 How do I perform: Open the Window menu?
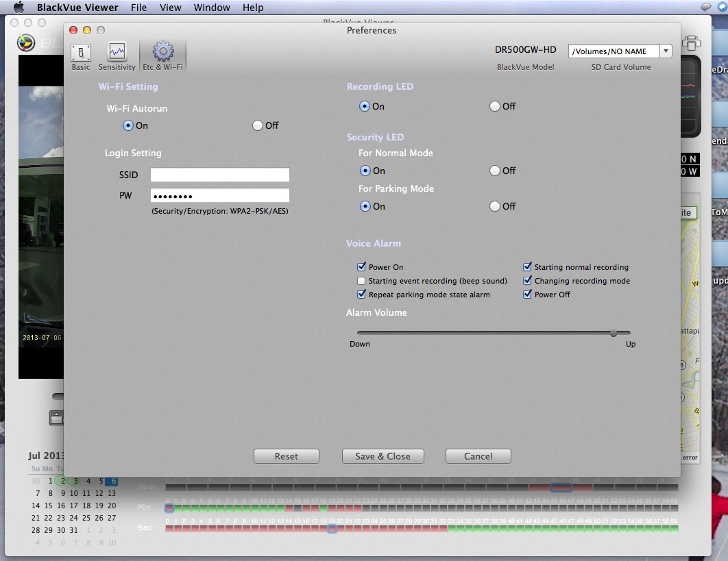tap(212, 8)
